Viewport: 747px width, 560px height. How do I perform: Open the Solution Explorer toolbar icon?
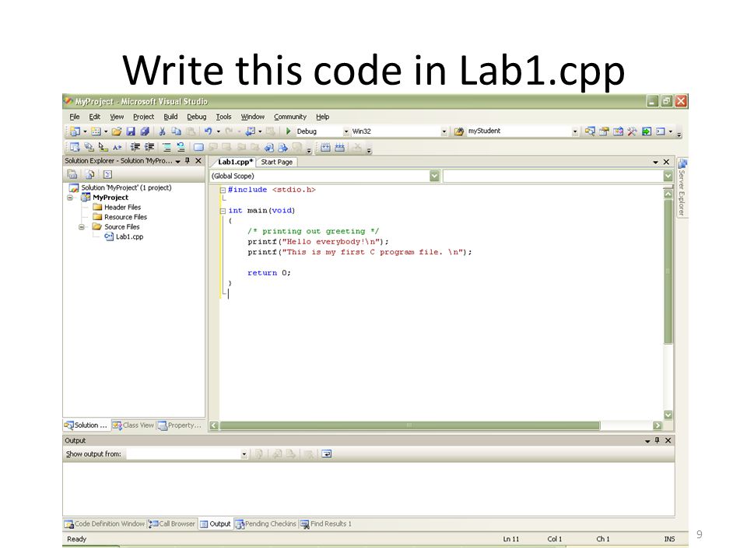point(590,131)
